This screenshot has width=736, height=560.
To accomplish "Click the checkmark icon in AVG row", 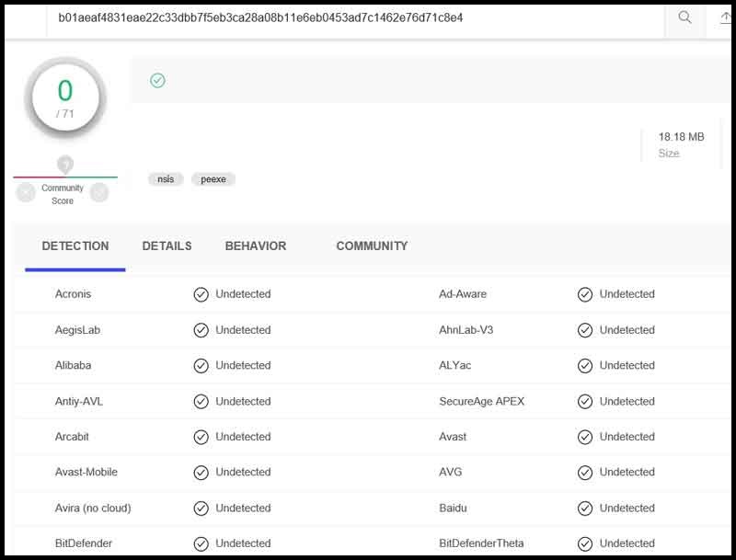I will coord(585,473).
